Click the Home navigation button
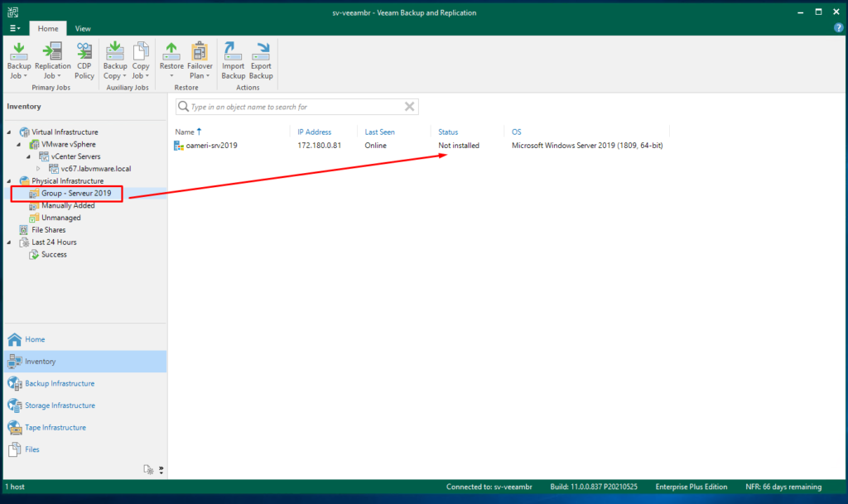The width and height of the screenshot is (848, 504). [x=33, y=339]
